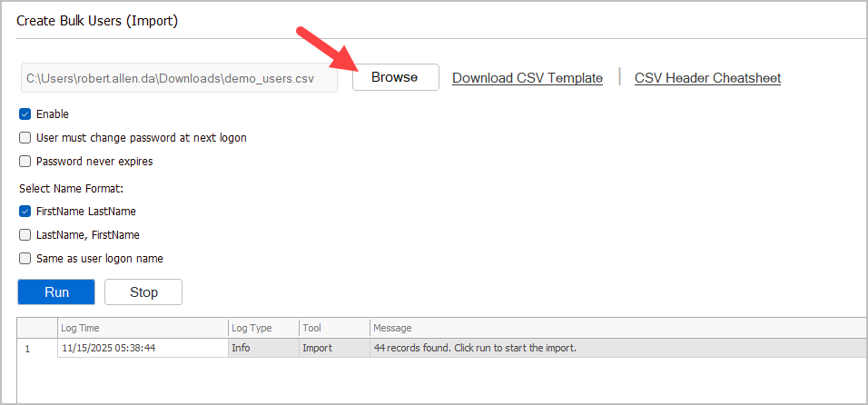Open the Download CSV Template link
This screenshot has height=405, width=868.
pos(528,78)
